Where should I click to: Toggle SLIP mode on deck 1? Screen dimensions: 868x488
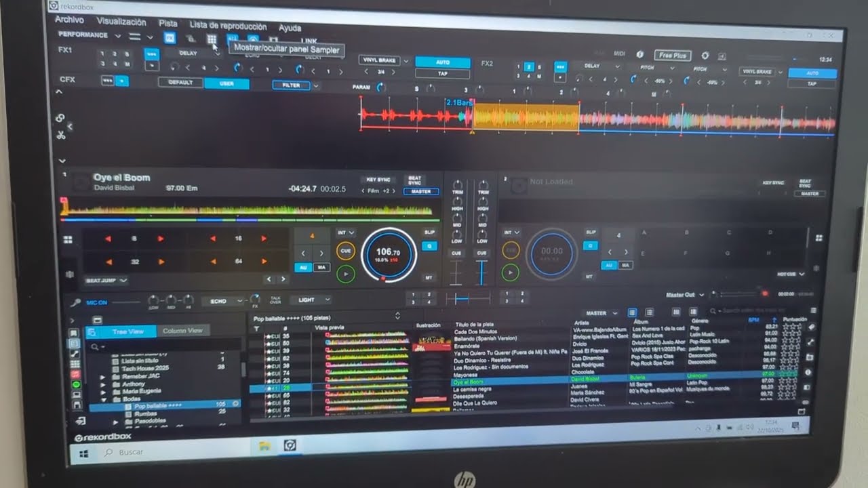(x=429, y=232)
